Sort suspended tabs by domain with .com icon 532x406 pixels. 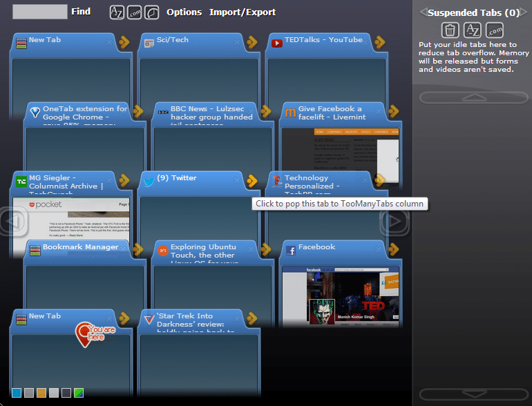[494, 30]
